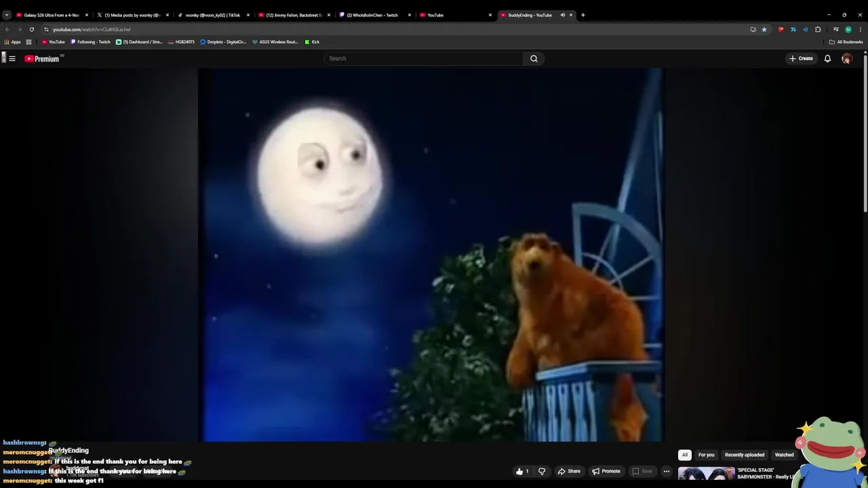Open YouTube notifications bell

(x=827, y=58)
